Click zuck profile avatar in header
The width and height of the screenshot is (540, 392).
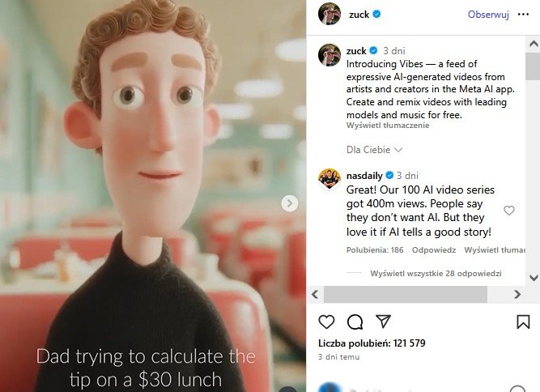(x=330, y=14)
